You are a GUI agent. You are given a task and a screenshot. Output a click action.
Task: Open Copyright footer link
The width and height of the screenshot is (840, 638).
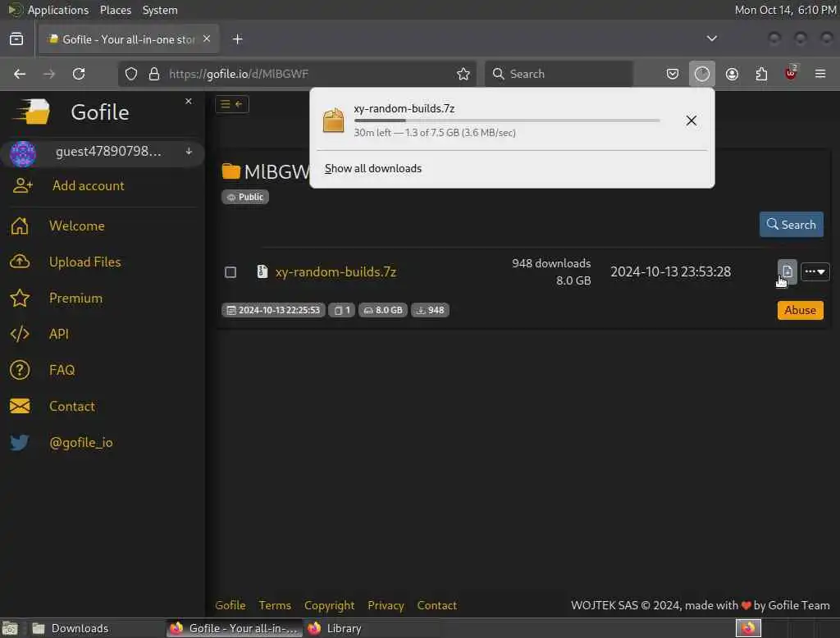coord(330,605)
